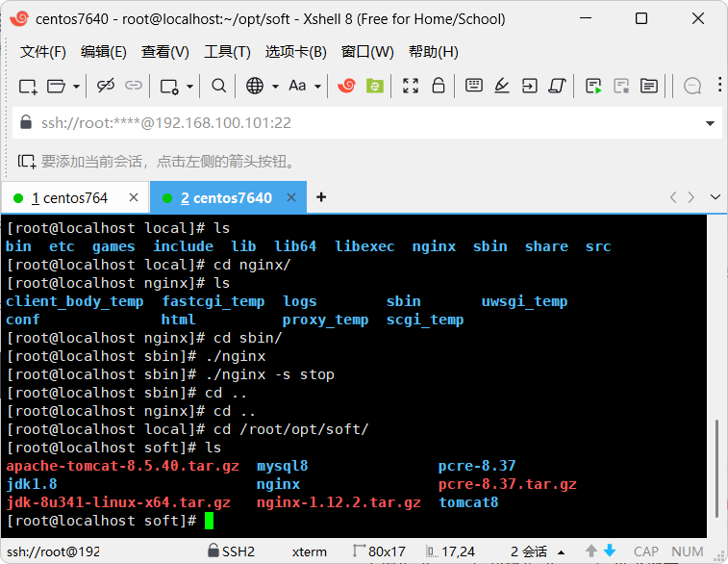Open the 文件(F) menu
Viewport: 728px width, 564px height.
pos(42,52)
